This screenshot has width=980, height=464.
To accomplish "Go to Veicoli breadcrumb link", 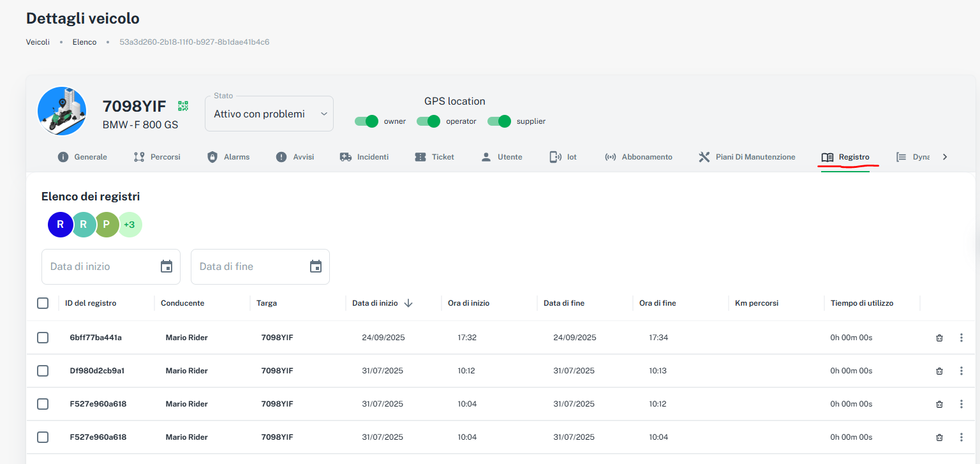I will (x=38, y=42).
